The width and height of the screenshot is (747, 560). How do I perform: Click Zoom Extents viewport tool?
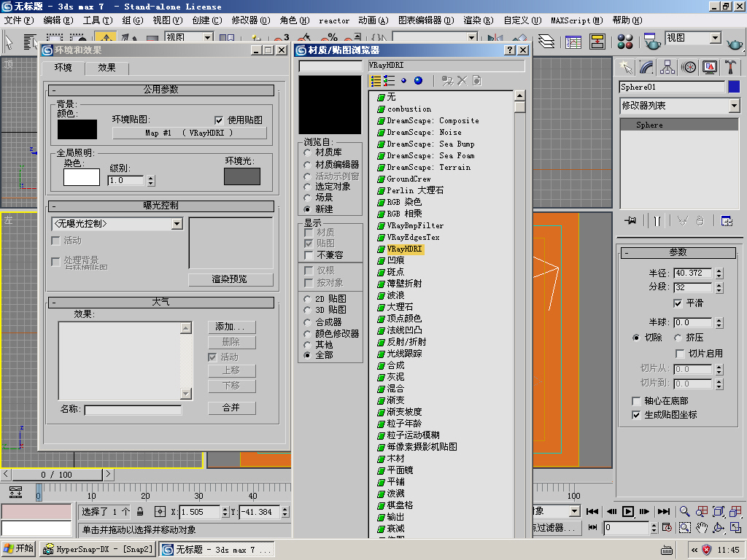click(719, 511)
